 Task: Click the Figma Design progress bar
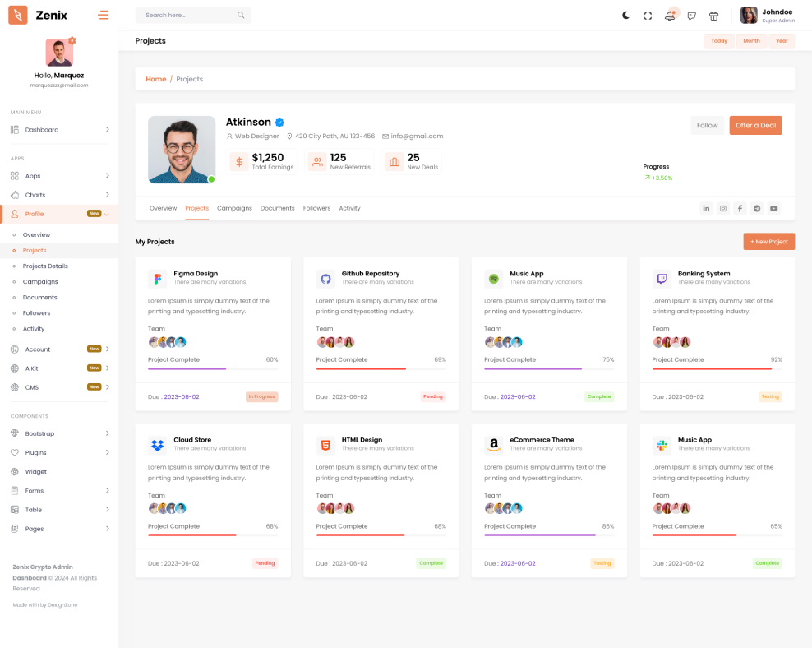[213, 368]
